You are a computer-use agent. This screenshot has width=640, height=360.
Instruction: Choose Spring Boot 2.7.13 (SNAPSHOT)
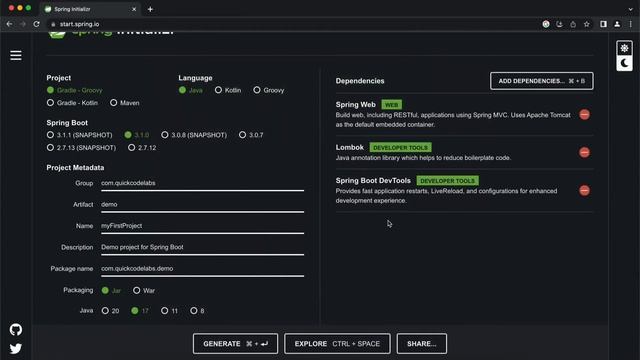81,147
